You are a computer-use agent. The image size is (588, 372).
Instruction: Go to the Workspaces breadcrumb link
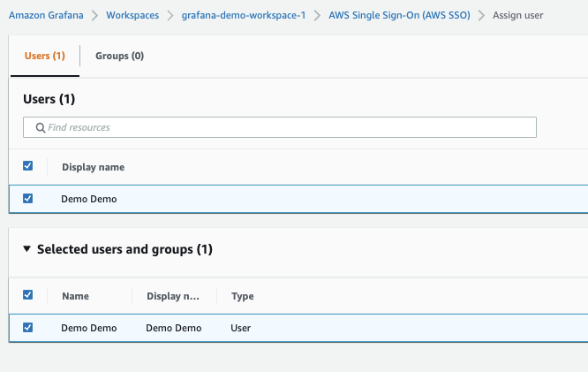(132, 15)
